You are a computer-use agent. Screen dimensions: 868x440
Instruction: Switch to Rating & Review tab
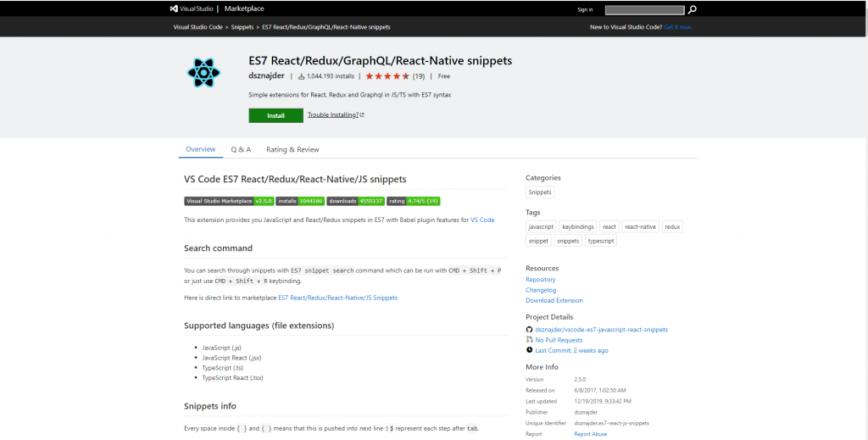(292, 149)
